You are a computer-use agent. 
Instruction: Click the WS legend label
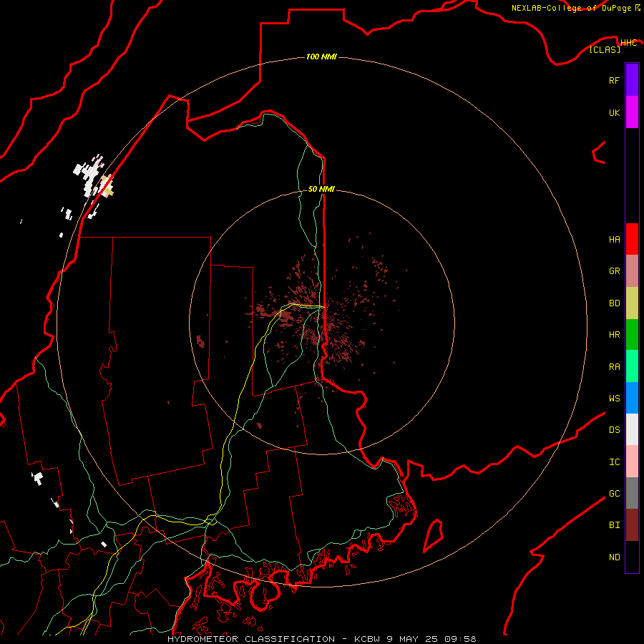[x=614, y=399]
